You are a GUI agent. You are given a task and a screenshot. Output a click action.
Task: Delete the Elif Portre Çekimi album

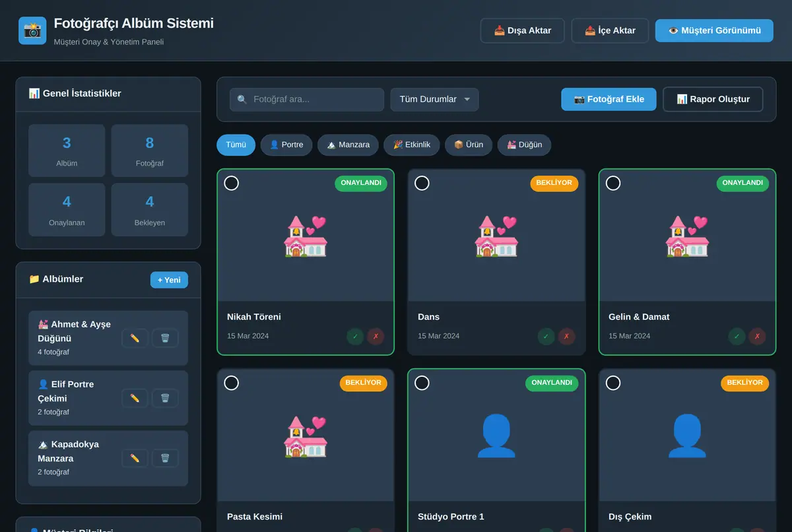[165, 398]
